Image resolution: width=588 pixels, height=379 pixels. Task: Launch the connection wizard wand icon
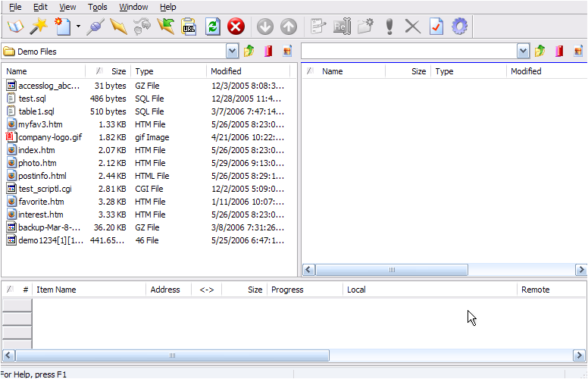coord(39,27)
